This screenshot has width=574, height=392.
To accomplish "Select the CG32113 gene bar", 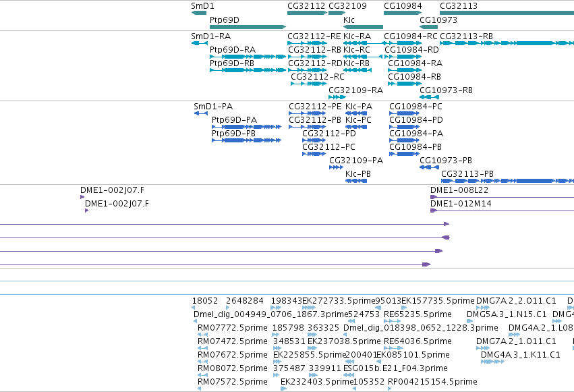I will coord(507,13).
